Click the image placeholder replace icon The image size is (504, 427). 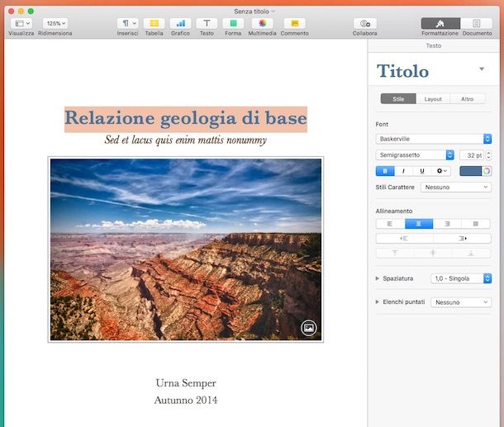point(308,328)
